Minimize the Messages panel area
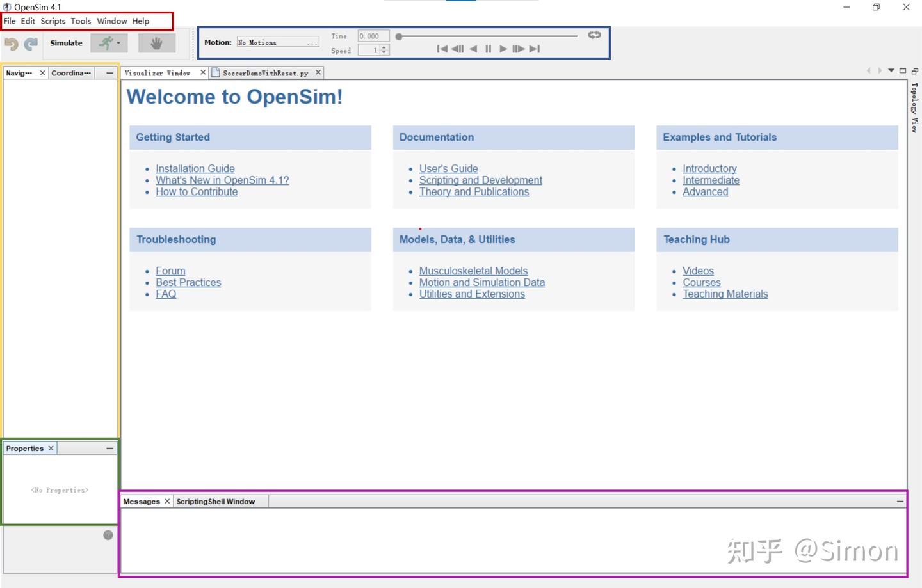 [900, 501]
